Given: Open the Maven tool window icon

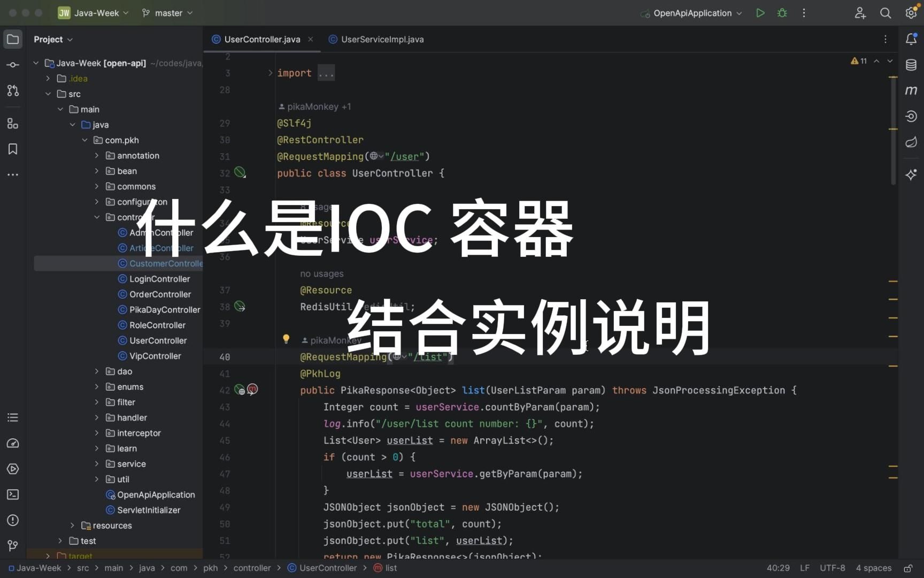Looking at the screenshot, I should [x=911, y=90].
